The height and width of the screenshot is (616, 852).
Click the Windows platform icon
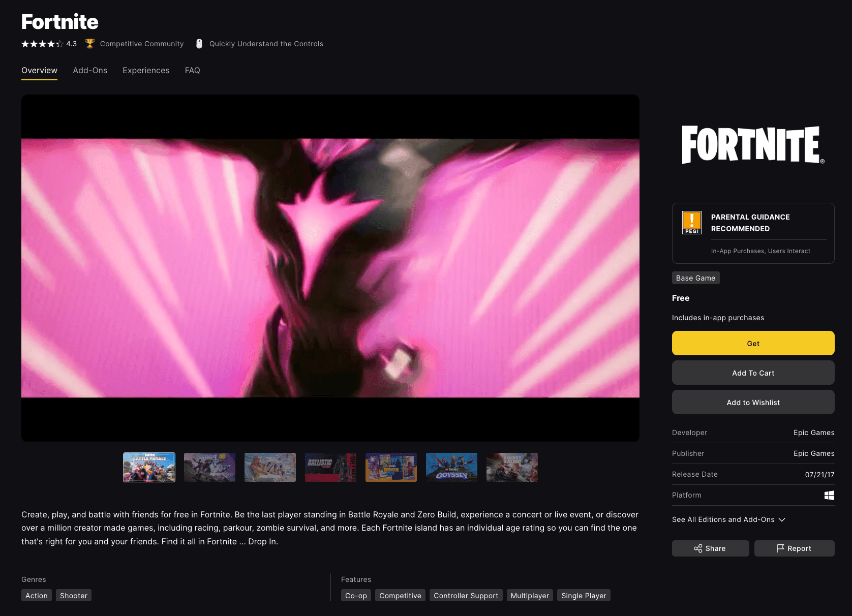click(x=829, y=495)
